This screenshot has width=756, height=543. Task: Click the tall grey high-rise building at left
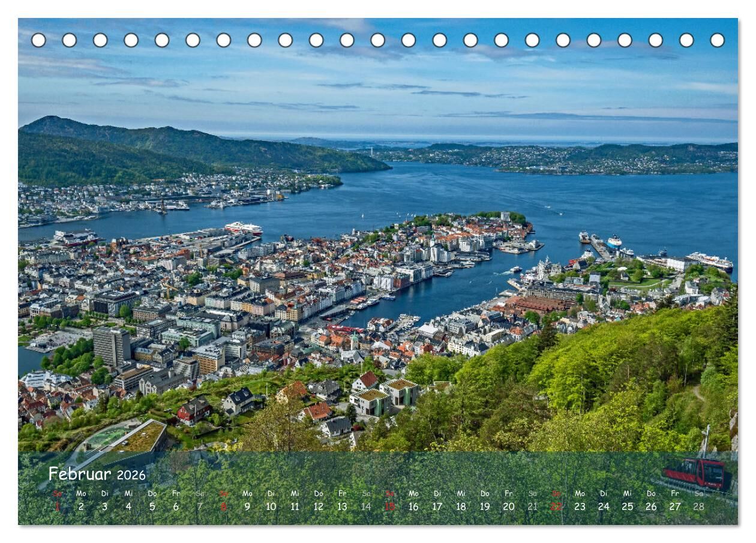pyautogui.click(x=112, y=346)
